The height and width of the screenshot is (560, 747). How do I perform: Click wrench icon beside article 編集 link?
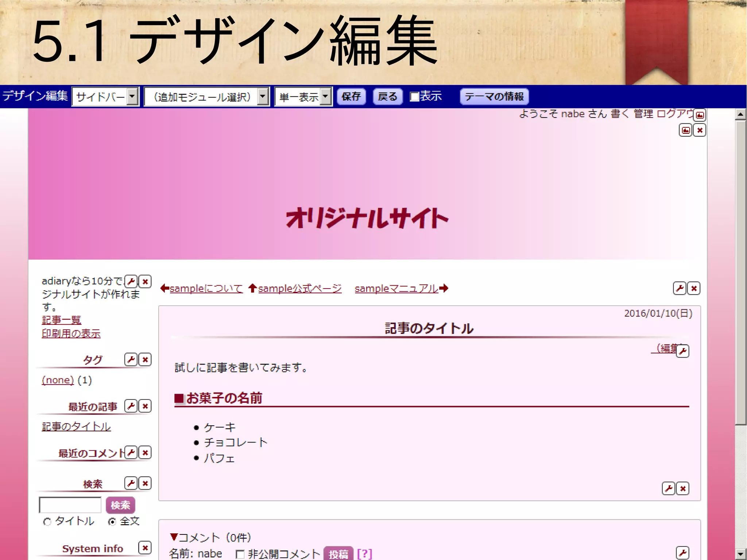click(682, 351)
